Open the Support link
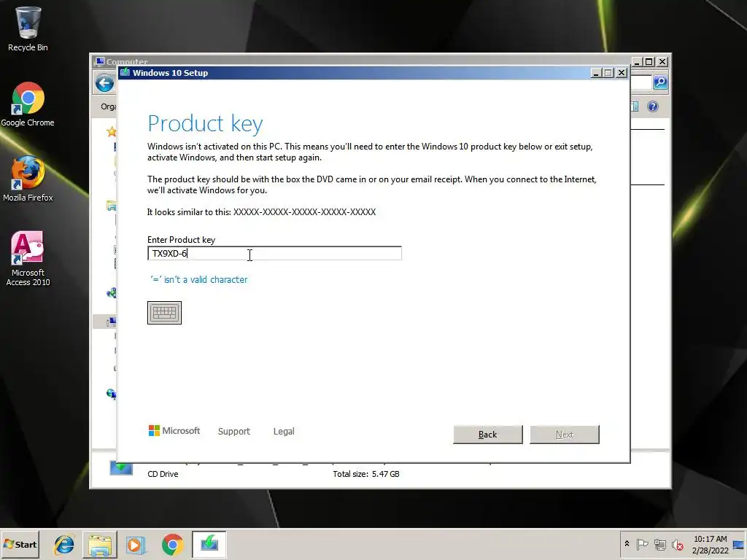The image size is (747, 560). click(234, 432)
